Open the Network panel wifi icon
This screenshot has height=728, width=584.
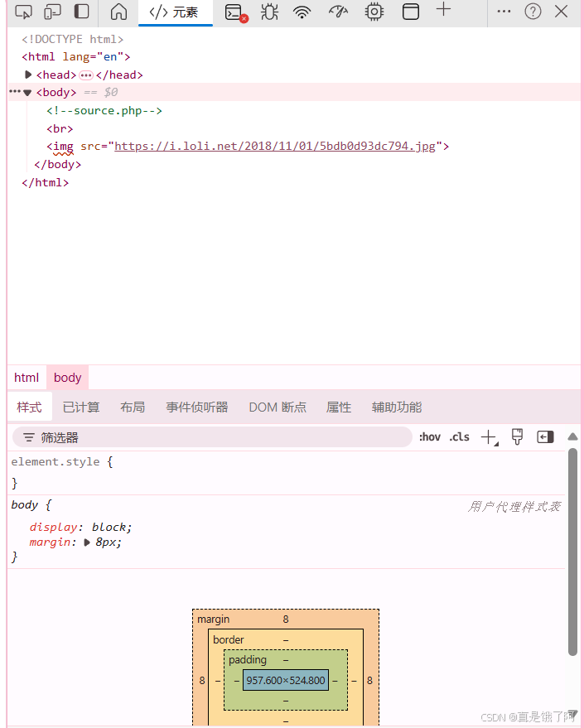point(300,12)
